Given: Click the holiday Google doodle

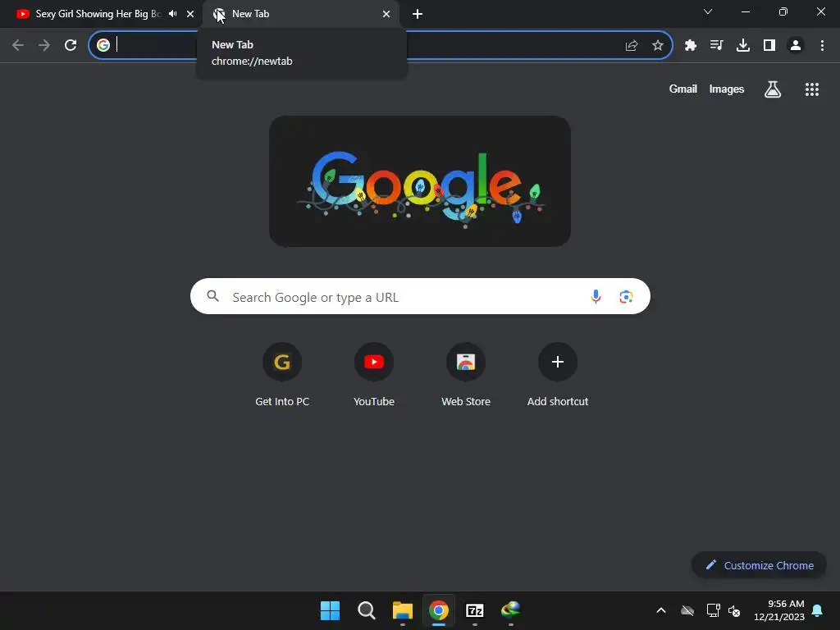Looking at the screenshot, I should 420,181.
